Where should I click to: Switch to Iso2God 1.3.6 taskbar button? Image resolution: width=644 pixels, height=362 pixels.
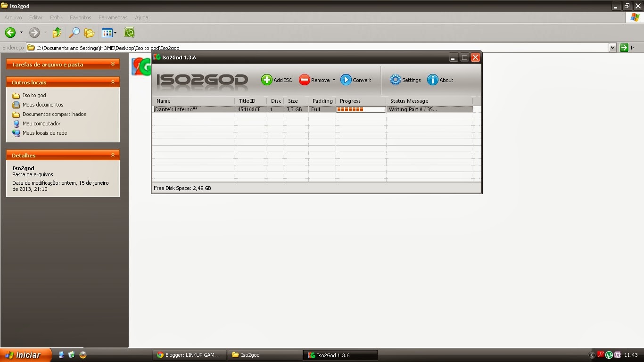[x=340, y=355]
